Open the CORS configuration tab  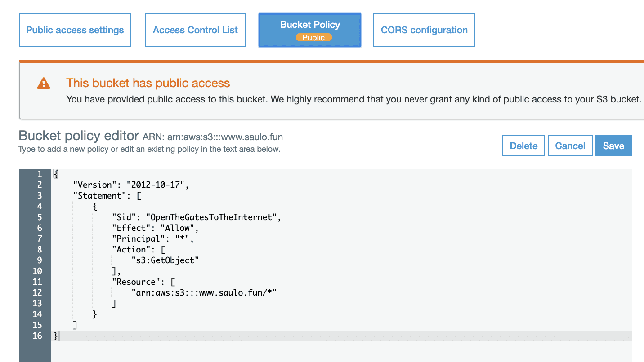click(424, 30)
